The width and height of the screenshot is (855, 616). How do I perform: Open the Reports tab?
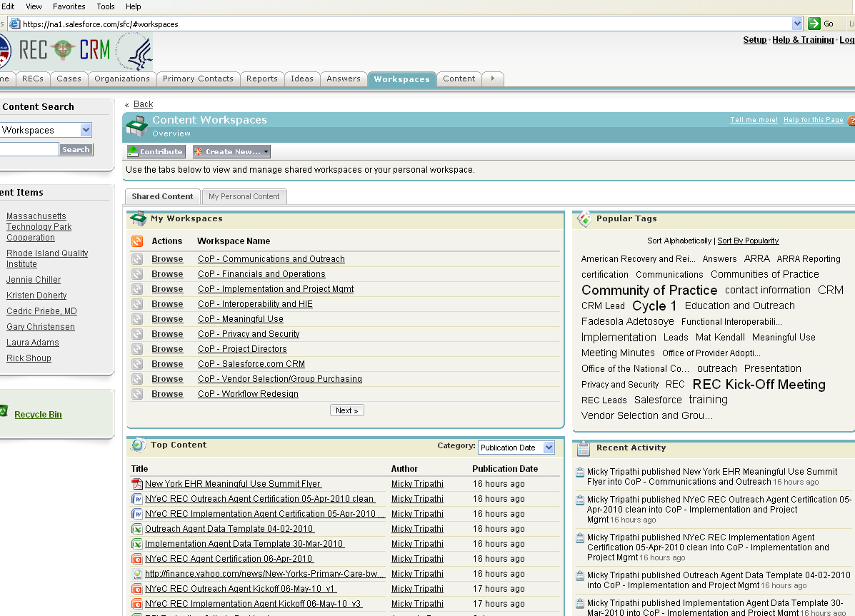pos(262,79)
